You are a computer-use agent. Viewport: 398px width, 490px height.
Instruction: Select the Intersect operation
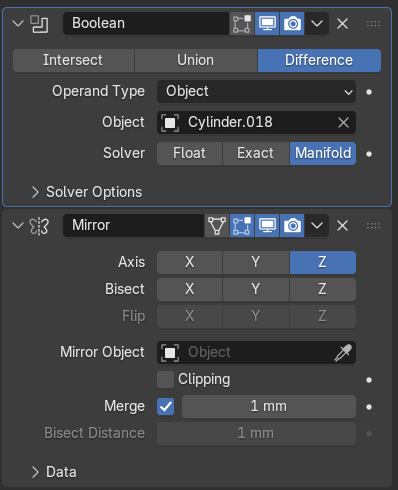click(x=73, y=60)
